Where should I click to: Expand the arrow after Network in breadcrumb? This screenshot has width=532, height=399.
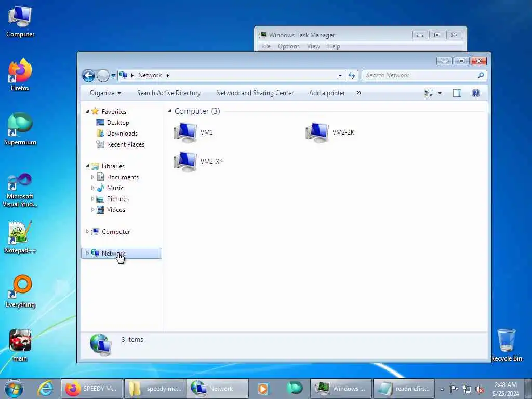pyautogui.click(x=168, y=75)
